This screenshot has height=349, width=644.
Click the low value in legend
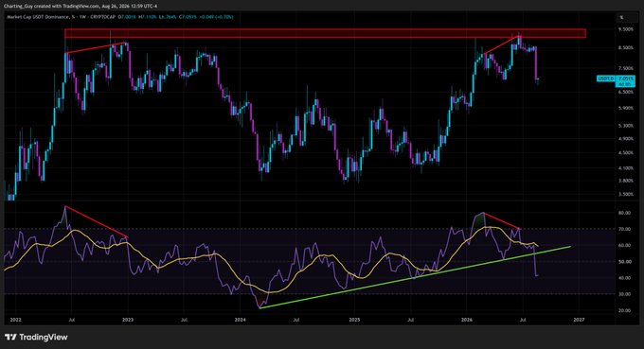click(x=167, y=17)
